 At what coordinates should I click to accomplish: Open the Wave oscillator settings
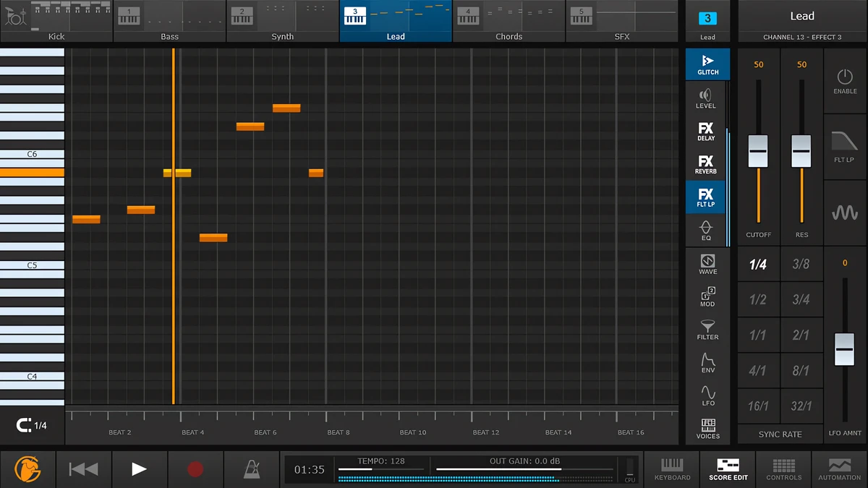click(707, 265)
